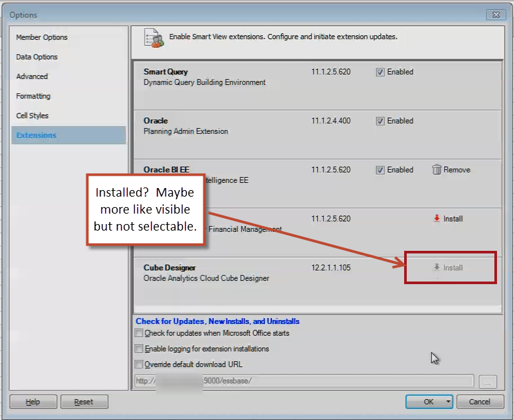Close the Options dialog window
The image size is (514, 420).
[496, 15]
